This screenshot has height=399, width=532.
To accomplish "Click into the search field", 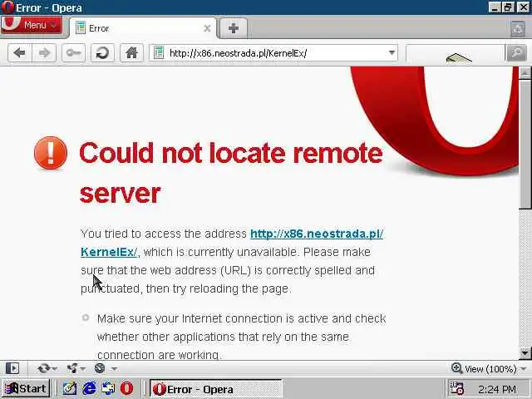I will tap(456, 53).
